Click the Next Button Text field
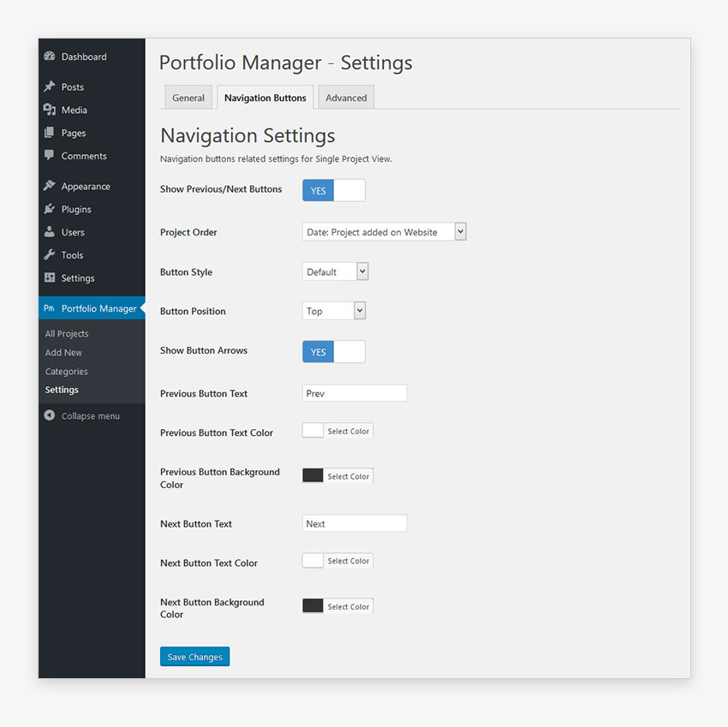Viewport: 728px width, 727px height. point(355,523)
